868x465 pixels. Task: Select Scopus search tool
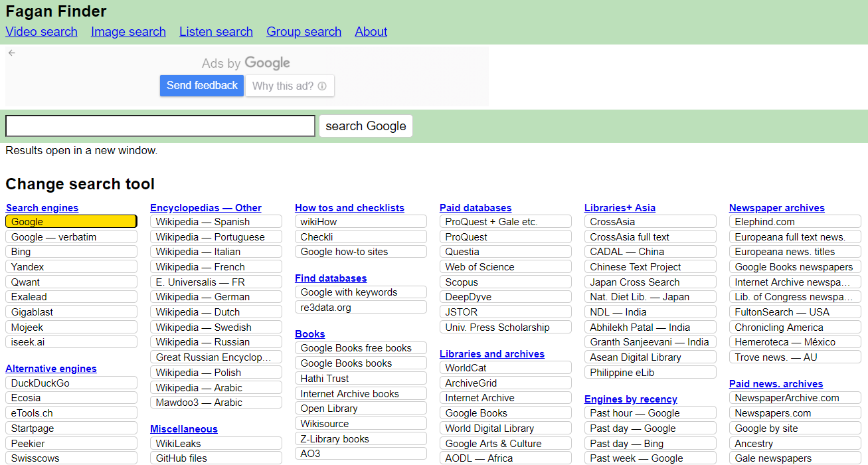[x=505, y=282]
